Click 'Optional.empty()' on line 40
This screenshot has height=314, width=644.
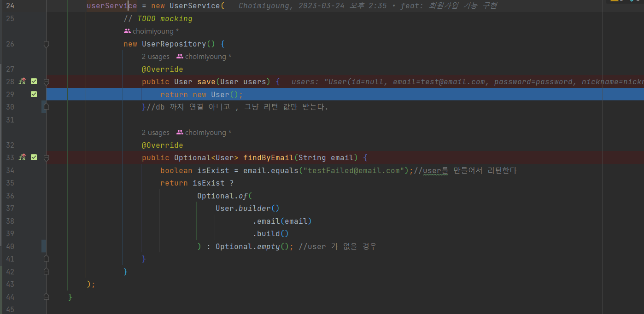pos(252,247)
